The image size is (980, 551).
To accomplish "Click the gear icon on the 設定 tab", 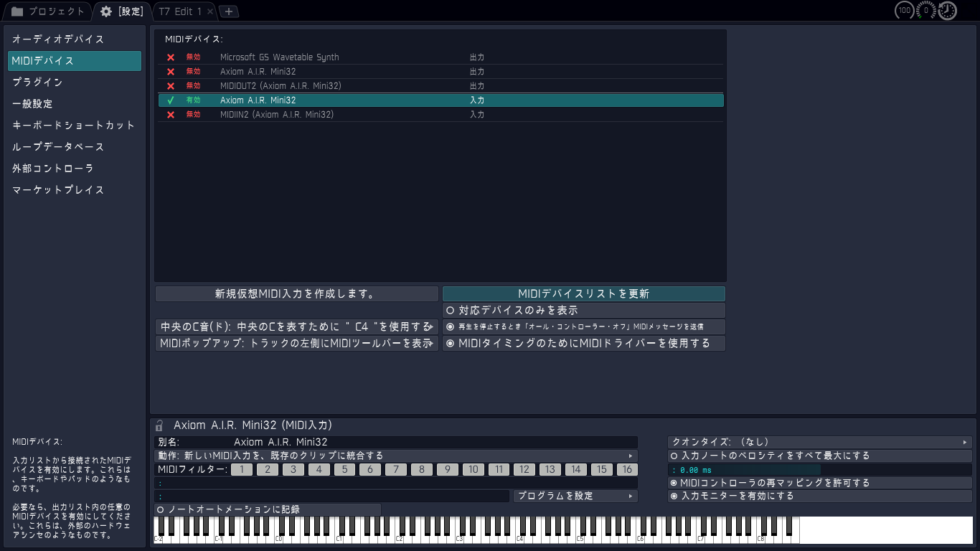I will 106,11.
